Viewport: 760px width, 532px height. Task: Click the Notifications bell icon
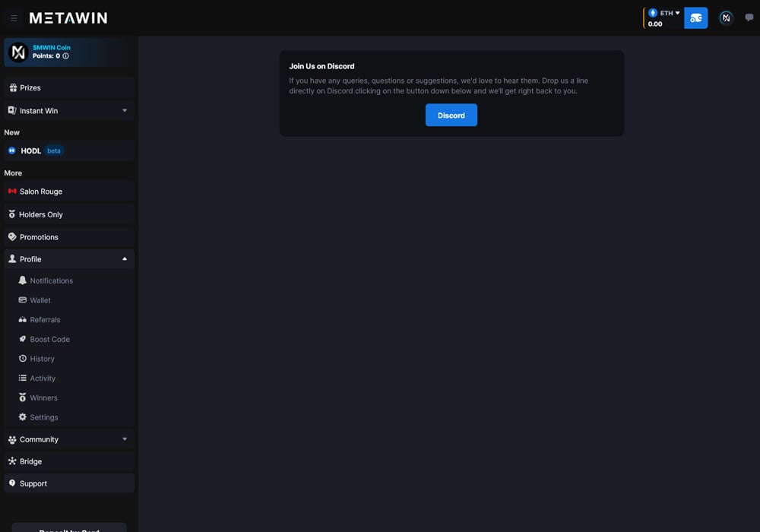point(23,280)
